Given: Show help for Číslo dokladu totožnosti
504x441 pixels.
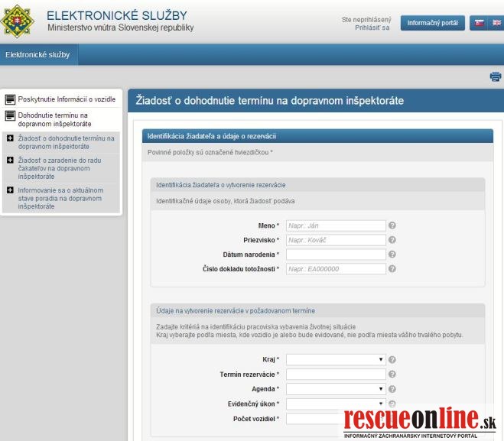Looking at the screenshot, I should click(x=392, y=269).
